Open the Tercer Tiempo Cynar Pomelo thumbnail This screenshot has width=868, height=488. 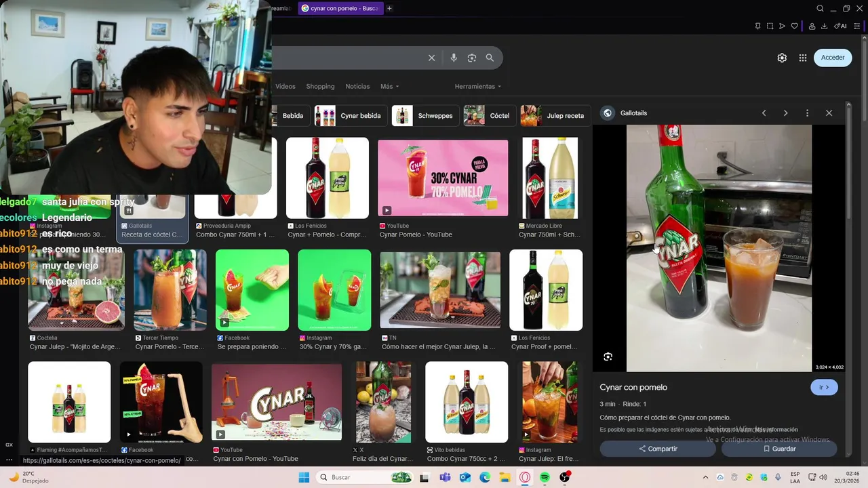(170, 290)
